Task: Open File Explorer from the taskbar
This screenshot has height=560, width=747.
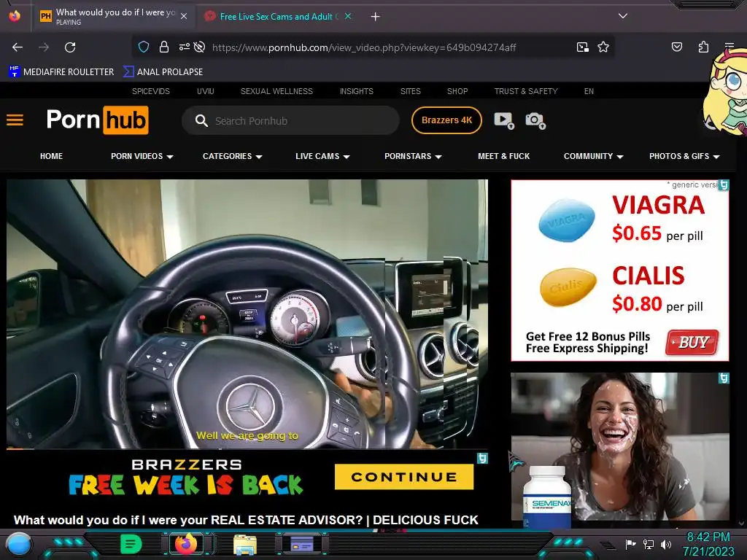Action: tap(245, 544)
